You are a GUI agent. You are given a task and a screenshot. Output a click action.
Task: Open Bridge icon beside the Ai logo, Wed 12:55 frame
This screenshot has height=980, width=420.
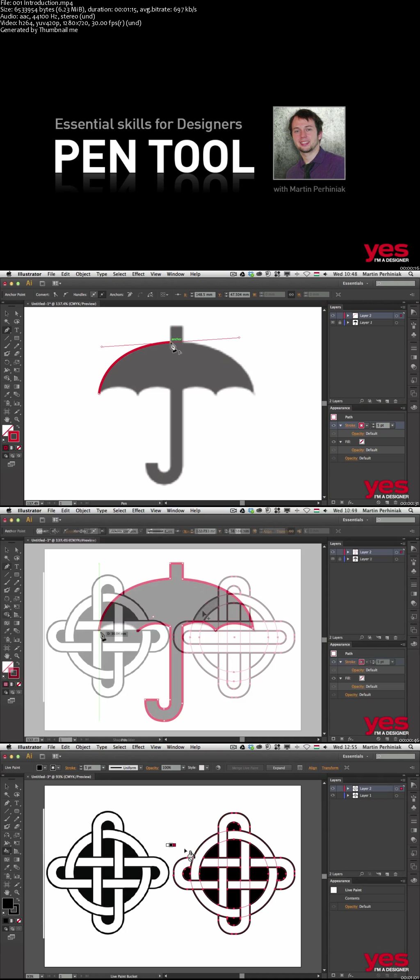pos(42,756)
